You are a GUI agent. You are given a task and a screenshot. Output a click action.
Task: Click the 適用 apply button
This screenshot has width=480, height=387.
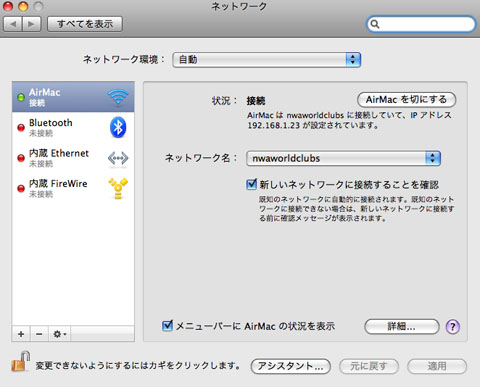(x=437, y=366)
